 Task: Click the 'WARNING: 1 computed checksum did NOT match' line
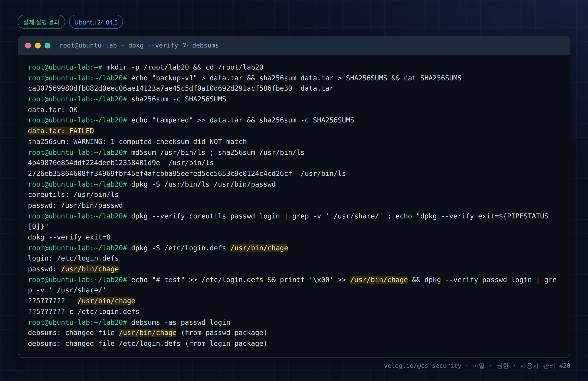pos(137,142)
